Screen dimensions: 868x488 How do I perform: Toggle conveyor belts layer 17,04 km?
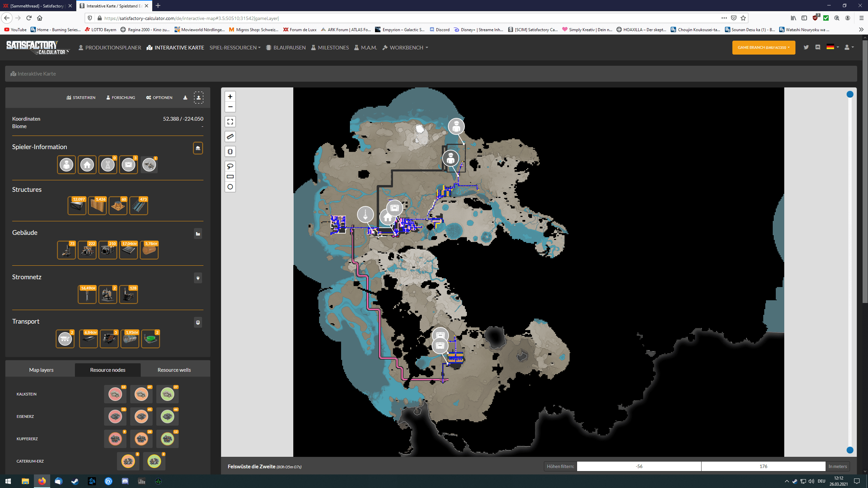click(129, 250)
